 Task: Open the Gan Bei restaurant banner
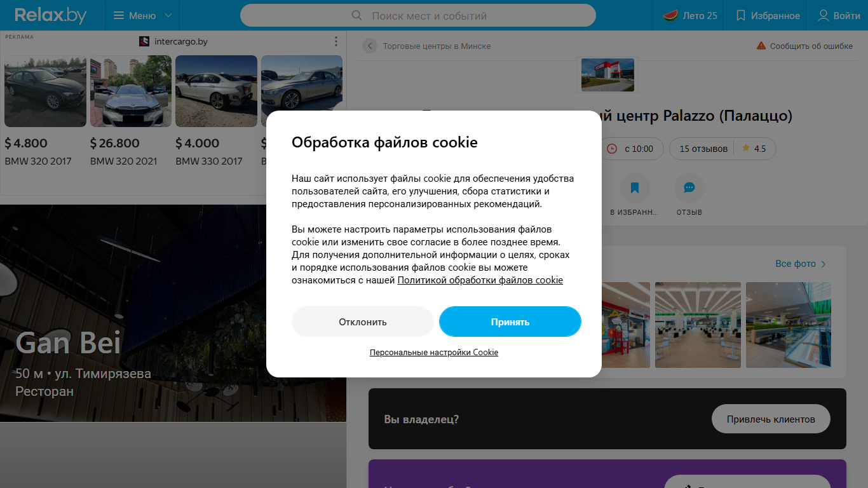point(173,313)
